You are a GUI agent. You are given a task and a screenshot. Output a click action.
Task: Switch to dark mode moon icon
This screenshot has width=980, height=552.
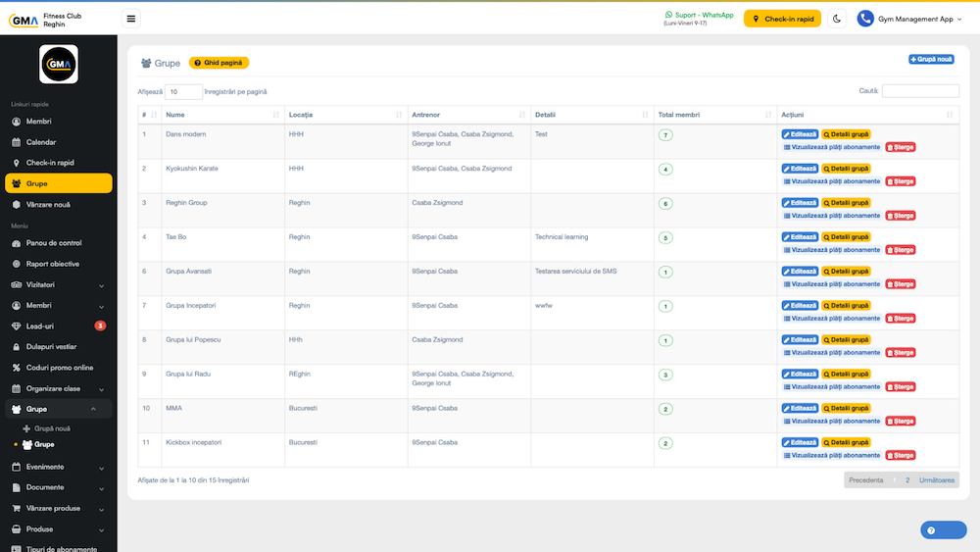(836, 19)
